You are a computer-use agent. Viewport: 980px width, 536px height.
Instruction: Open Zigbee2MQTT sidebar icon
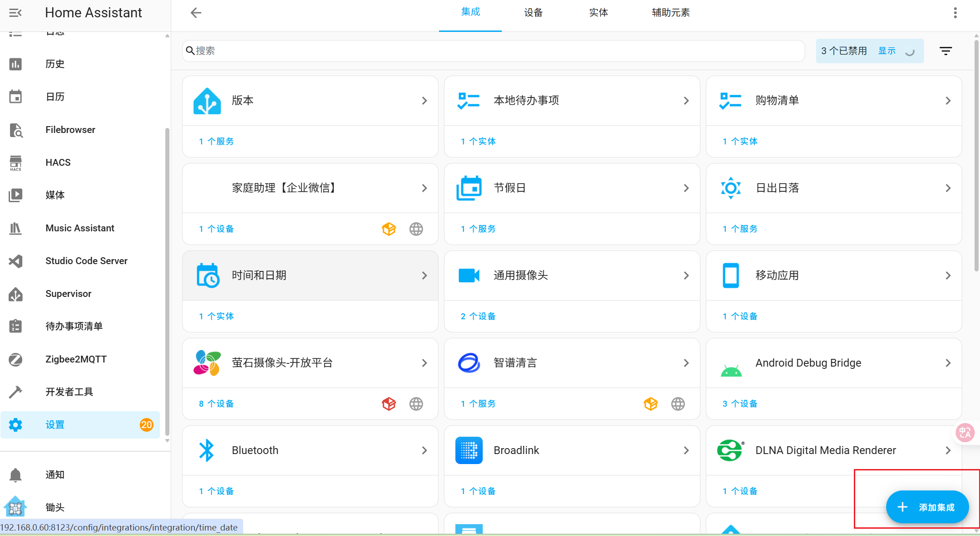15,359
